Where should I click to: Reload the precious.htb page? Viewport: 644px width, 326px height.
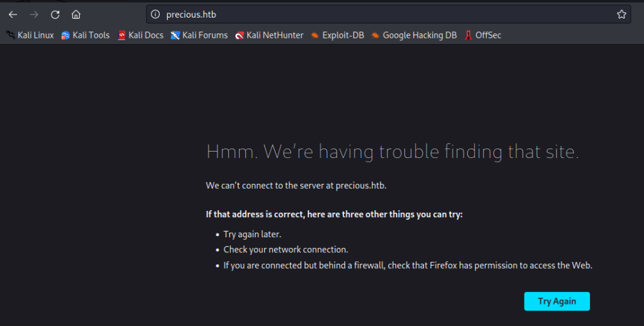[55, 14]
